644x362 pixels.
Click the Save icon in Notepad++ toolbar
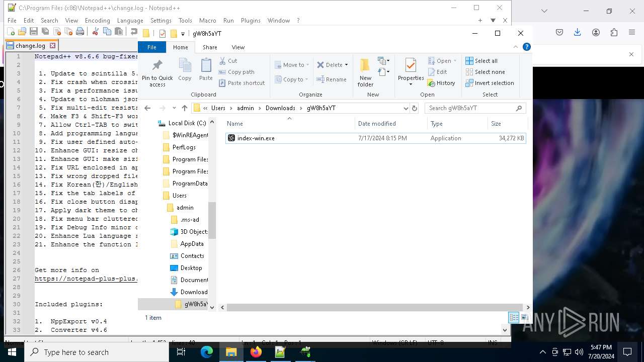point(33,31)
